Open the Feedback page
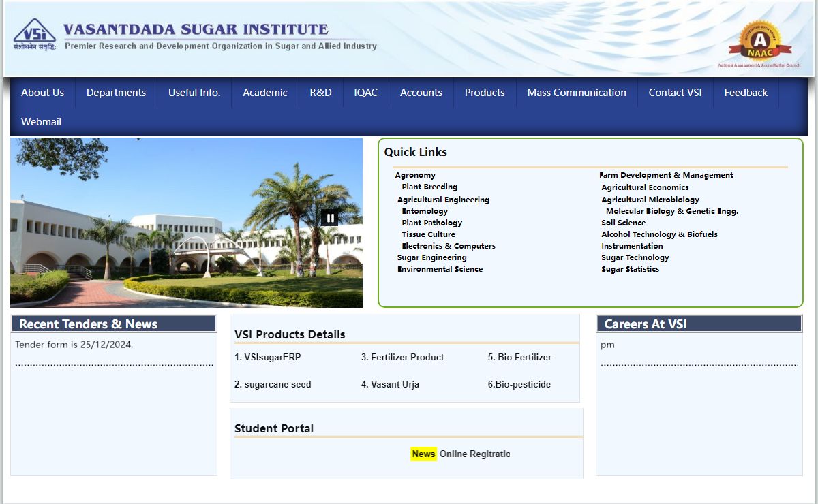The height and width of the screenshot is (504, 818). 745,93
